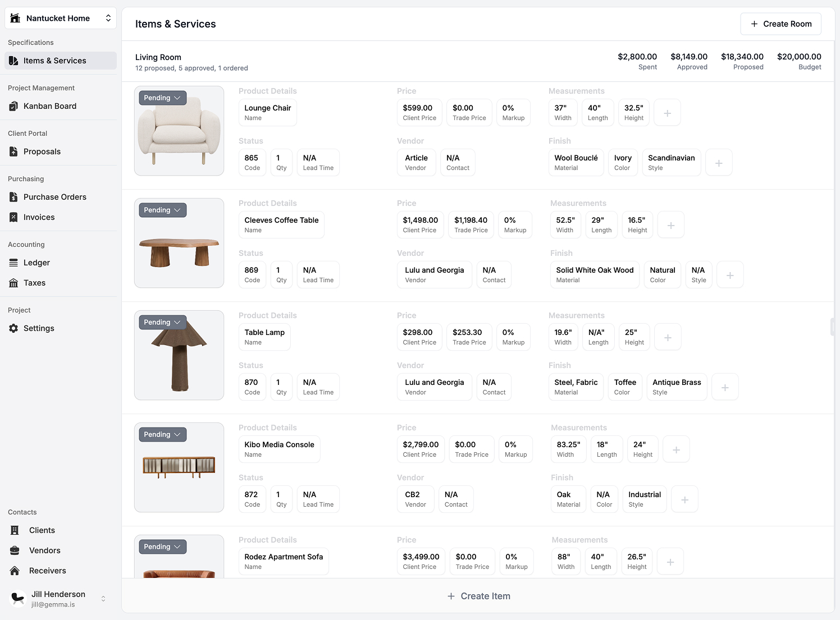Open the Vendors list from the sidebar
Viewport: 840px width, 620px height.
(13, 550)
